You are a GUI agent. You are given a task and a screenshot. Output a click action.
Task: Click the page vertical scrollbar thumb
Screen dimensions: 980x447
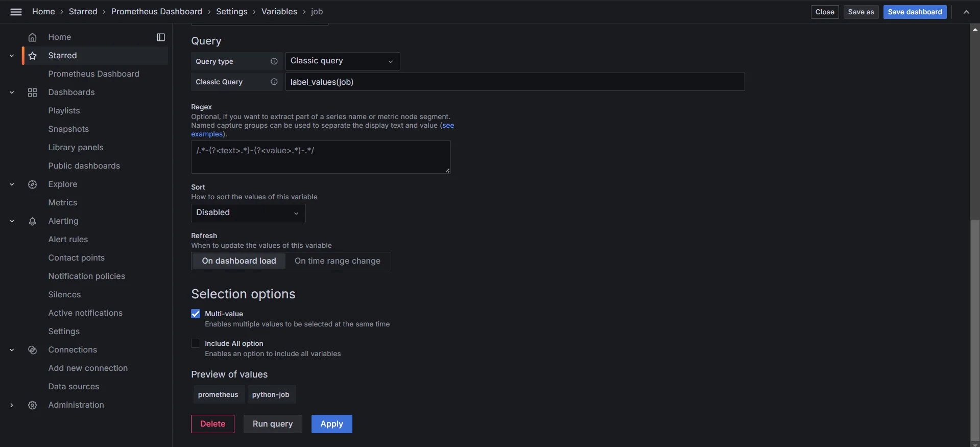pyautogui.click(x=975, y=330)
